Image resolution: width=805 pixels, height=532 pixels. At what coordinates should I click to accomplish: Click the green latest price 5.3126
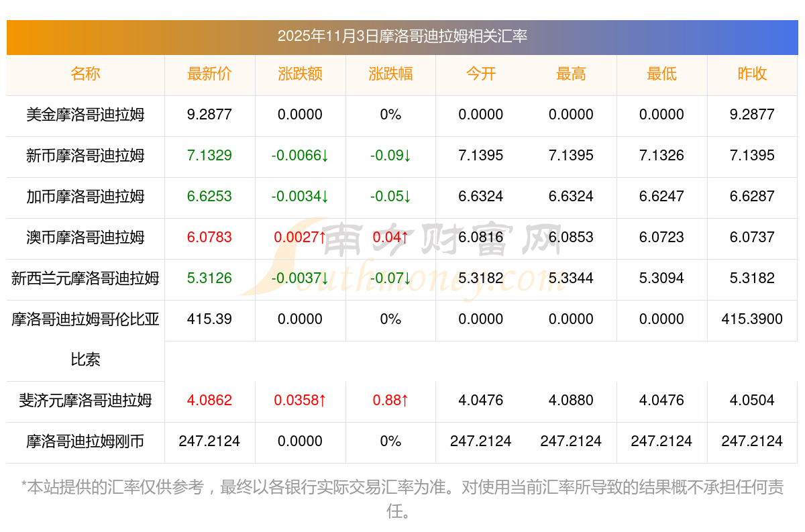(209, 278)
